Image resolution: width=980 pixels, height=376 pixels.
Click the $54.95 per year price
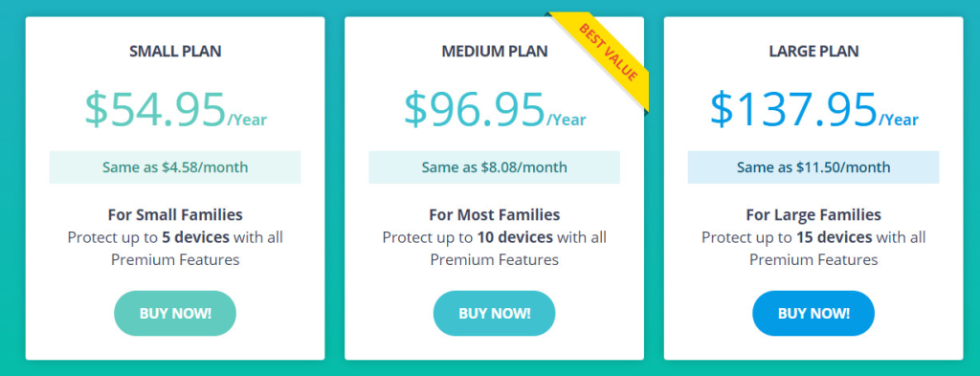point(176,109)
